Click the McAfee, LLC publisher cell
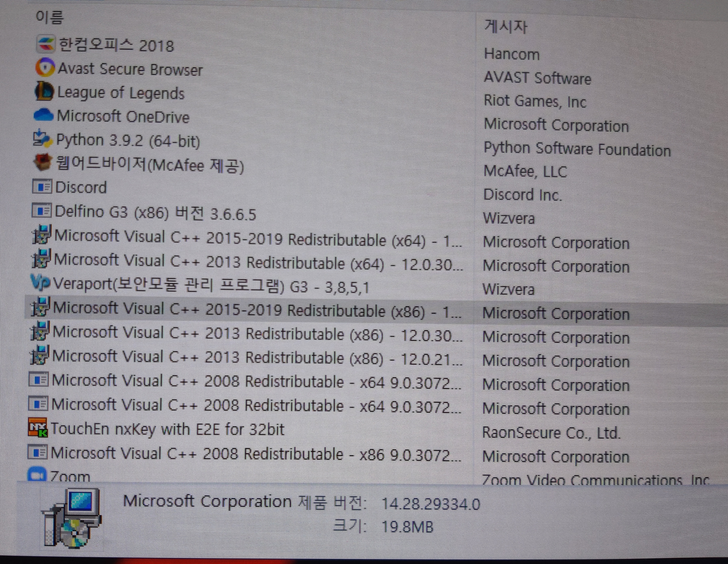Viewport: 728px width, 564px height. pos(525,172)
